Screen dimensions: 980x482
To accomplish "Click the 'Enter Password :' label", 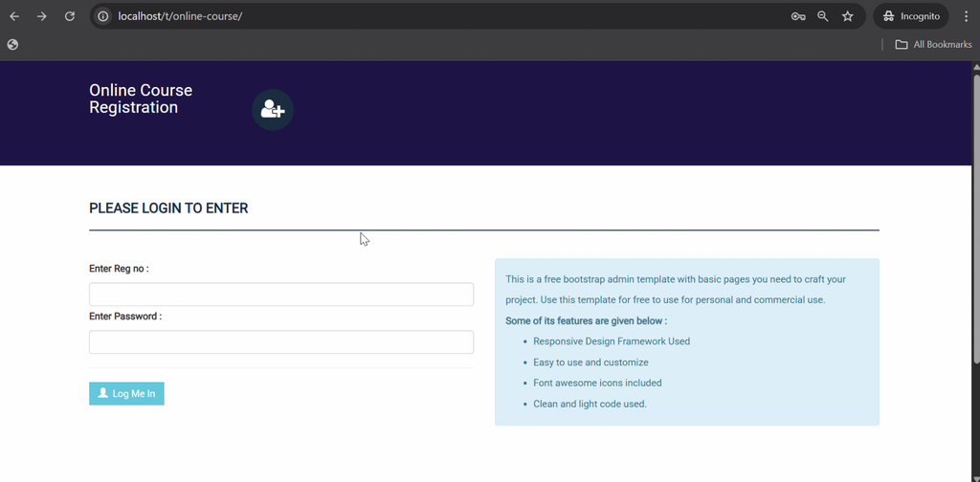I will pos(125,316).
